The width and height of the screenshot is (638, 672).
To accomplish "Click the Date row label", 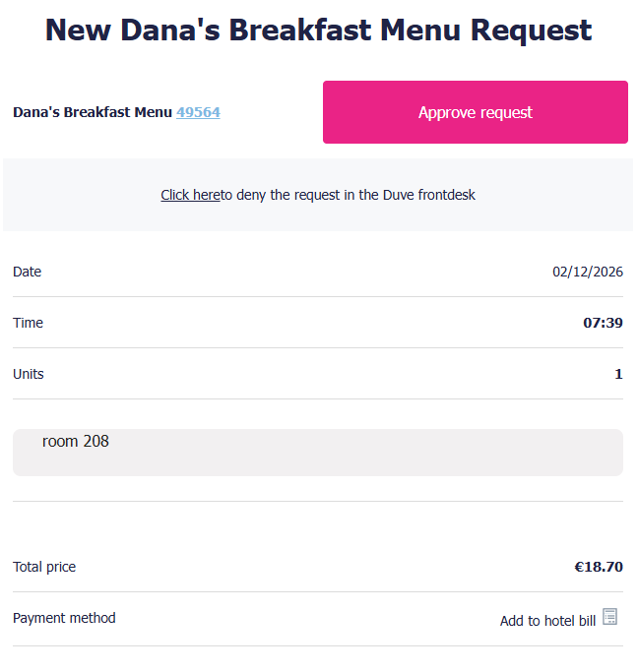I will (28, 272).
